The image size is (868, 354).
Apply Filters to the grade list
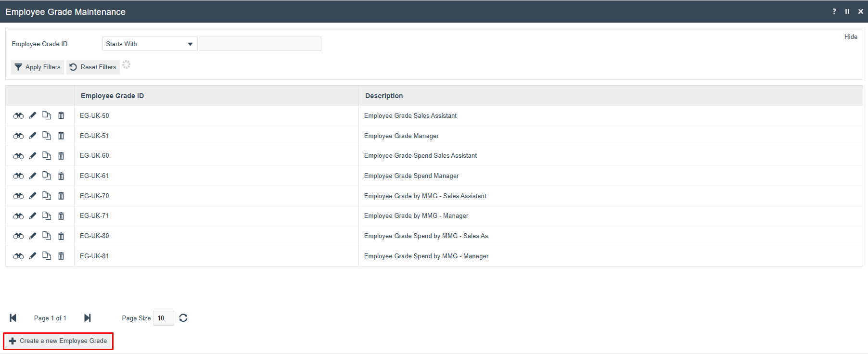tap(38, 67)
